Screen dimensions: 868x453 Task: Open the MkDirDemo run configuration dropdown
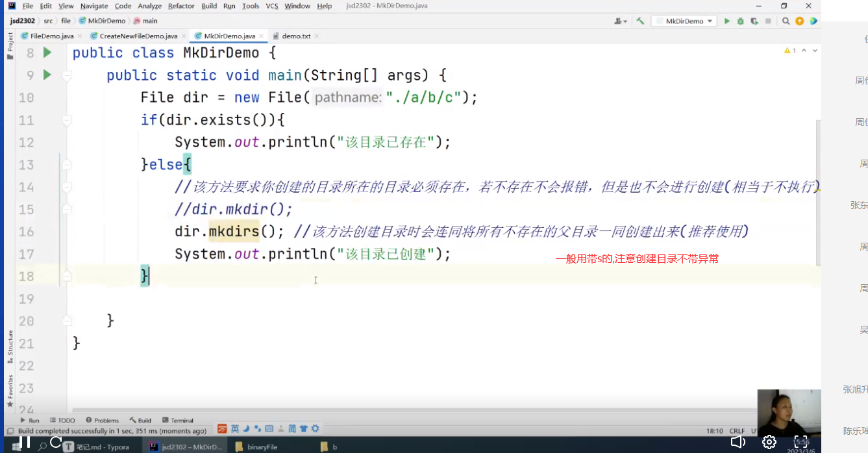[x=710, y=20]
